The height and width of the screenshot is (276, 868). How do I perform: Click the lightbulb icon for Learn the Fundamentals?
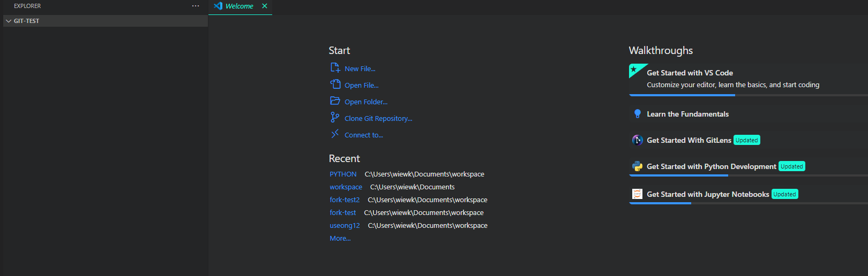pyautogui.click(x=638, y=113)
